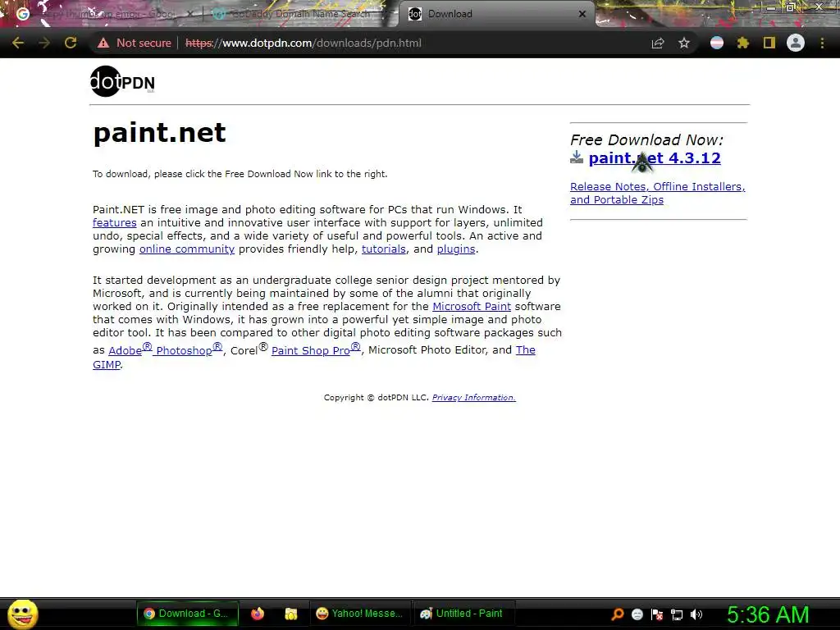
Task: Open the Chrome profile avatar
Action: 796,43
